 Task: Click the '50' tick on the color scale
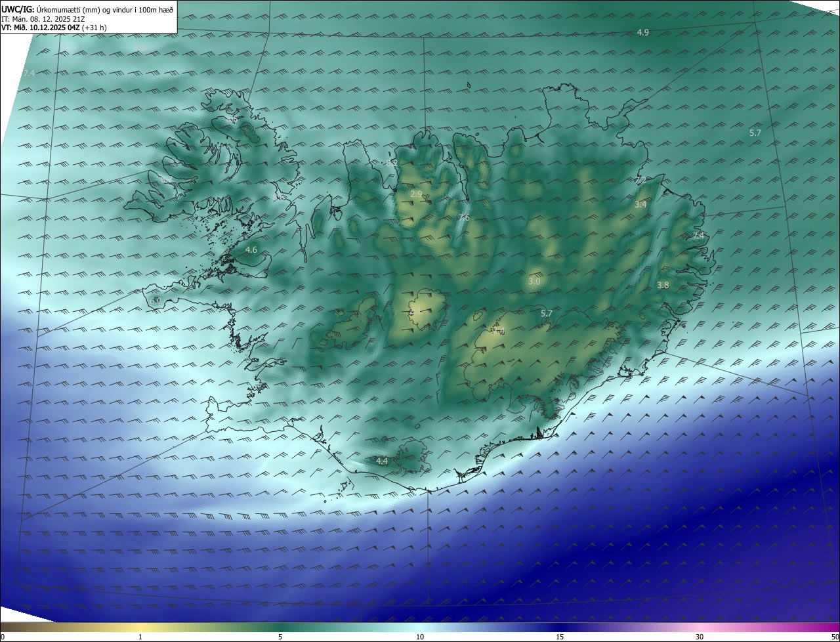click(x=835, y=637)
